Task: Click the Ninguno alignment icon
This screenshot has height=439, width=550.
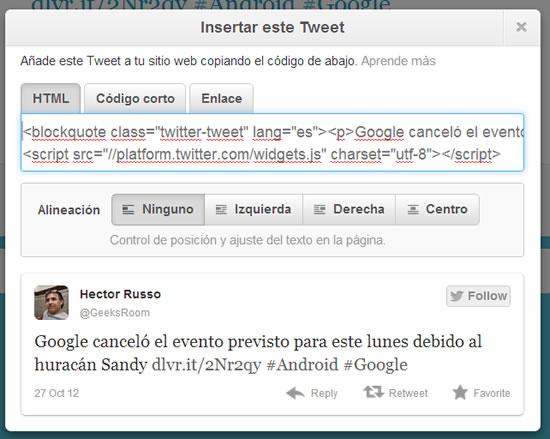Action: click(128, 210)
